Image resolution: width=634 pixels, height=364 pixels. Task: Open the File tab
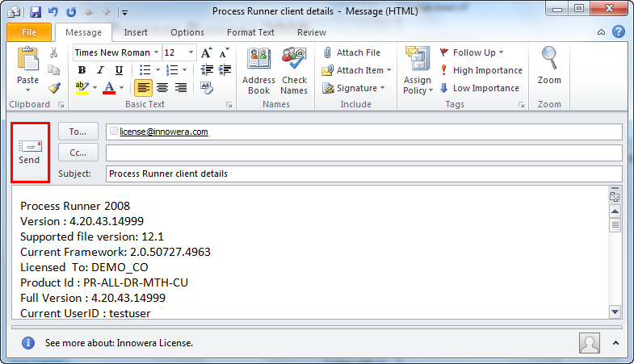click(29, 32)
